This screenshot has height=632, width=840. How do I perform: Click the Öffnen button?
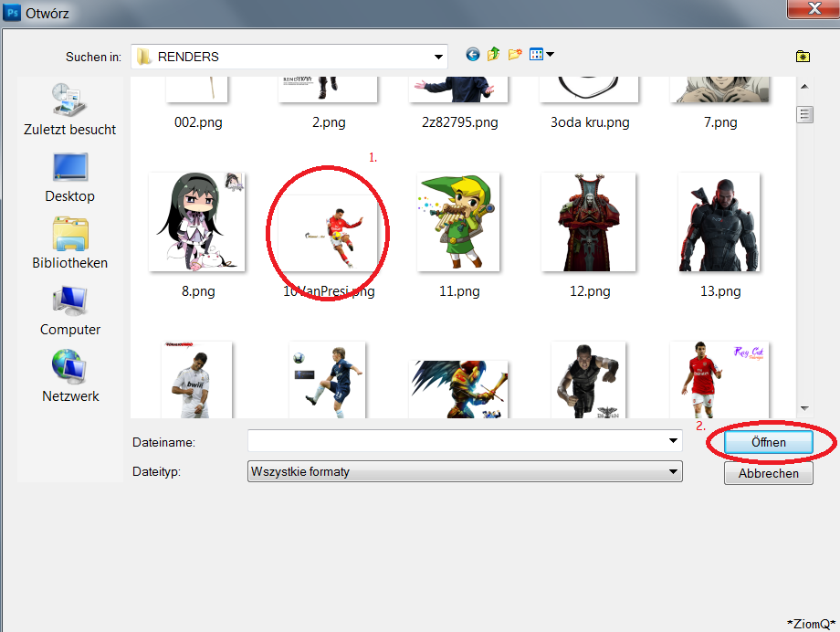tap(768, 442)
